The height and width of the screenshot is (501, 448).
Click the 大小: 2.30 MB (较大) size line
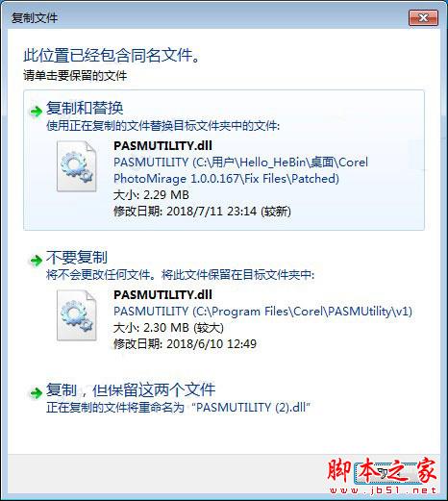click(x=168, y=328)
